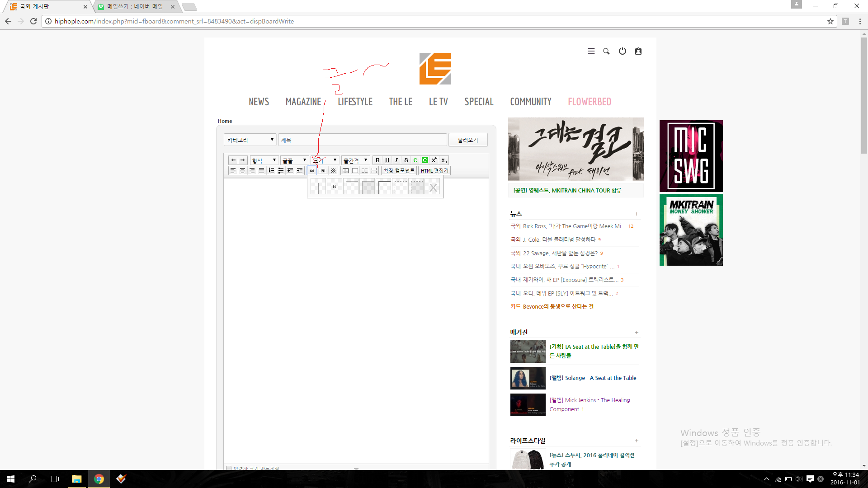Expand the 글꼴 font dropdown
868x488 pixels.
pos(294,160)
